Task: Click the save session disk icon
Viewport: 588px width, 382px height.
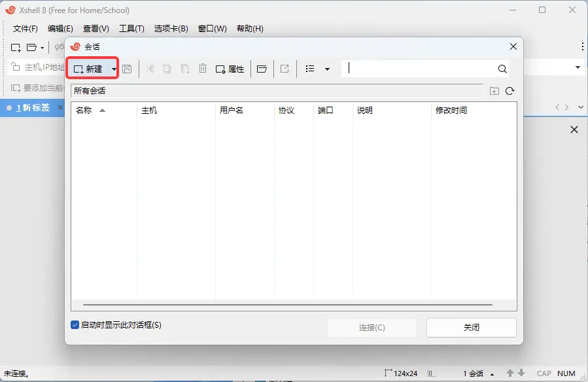Action: (x=128, y=69)
